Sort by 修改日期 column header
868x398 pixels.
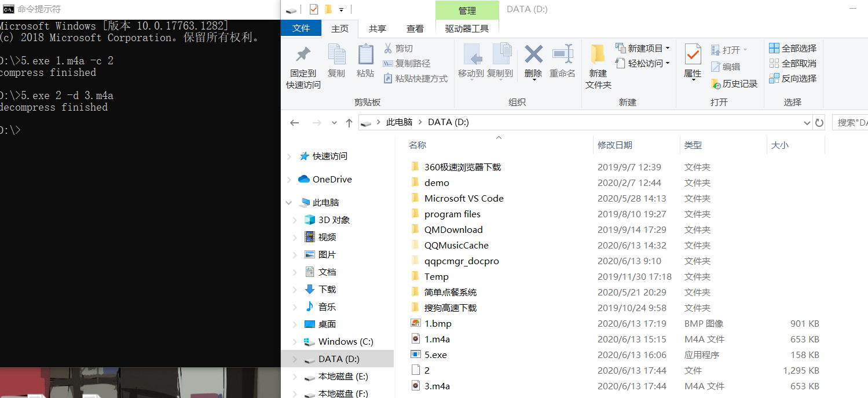tap(615, 145)
